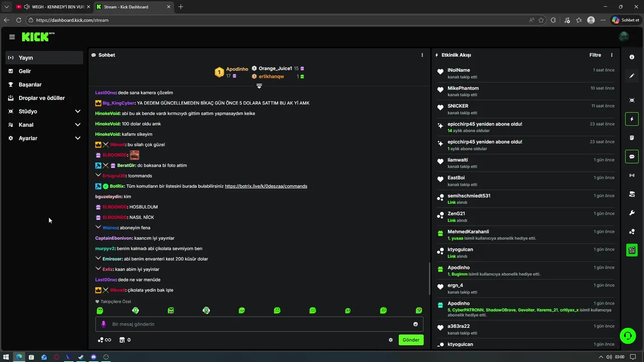The image size is (644, 362).
Task: Click Apodinho in the top gifters leaderboard
Action: coord(237,69)
